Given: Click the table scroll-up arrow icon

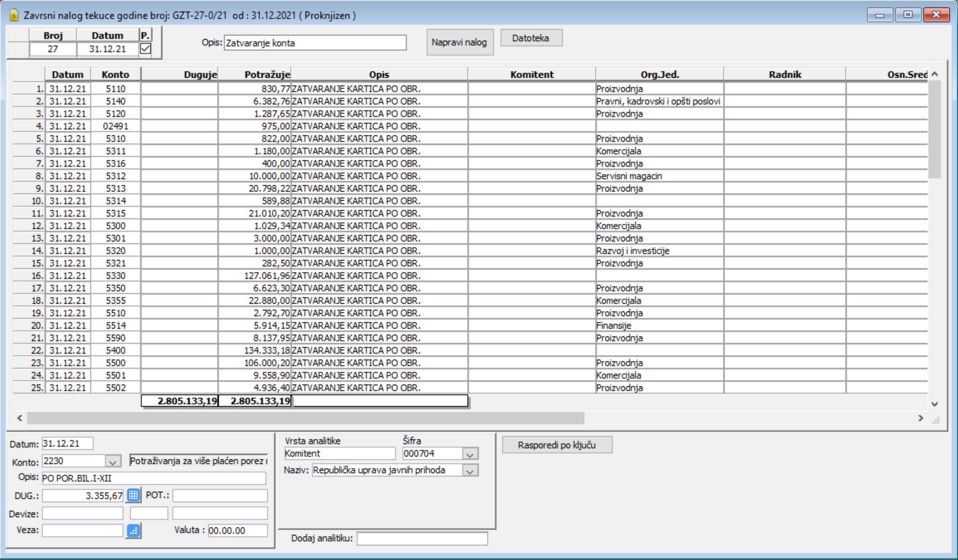Looking at the screenshot, I should pyautogui.click(x=935, y=74).
